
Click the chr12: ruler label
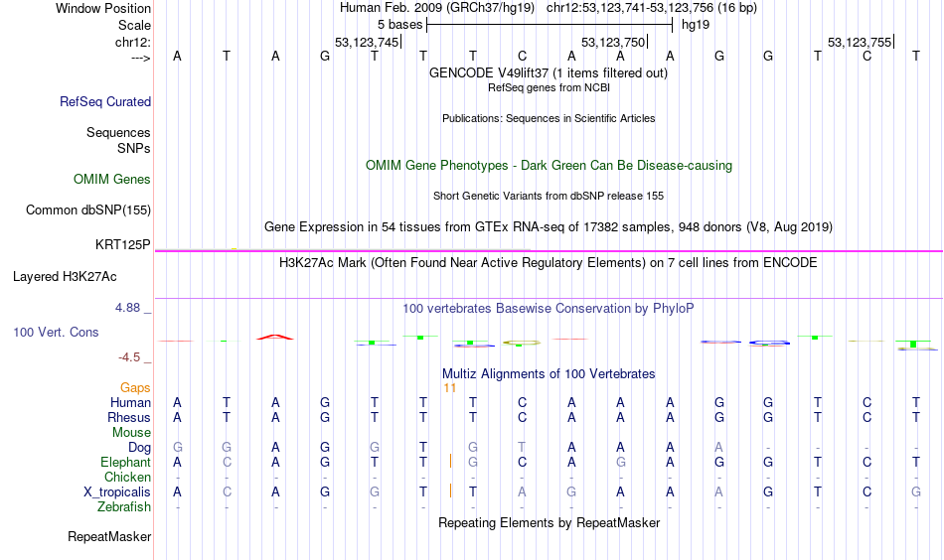133,42
